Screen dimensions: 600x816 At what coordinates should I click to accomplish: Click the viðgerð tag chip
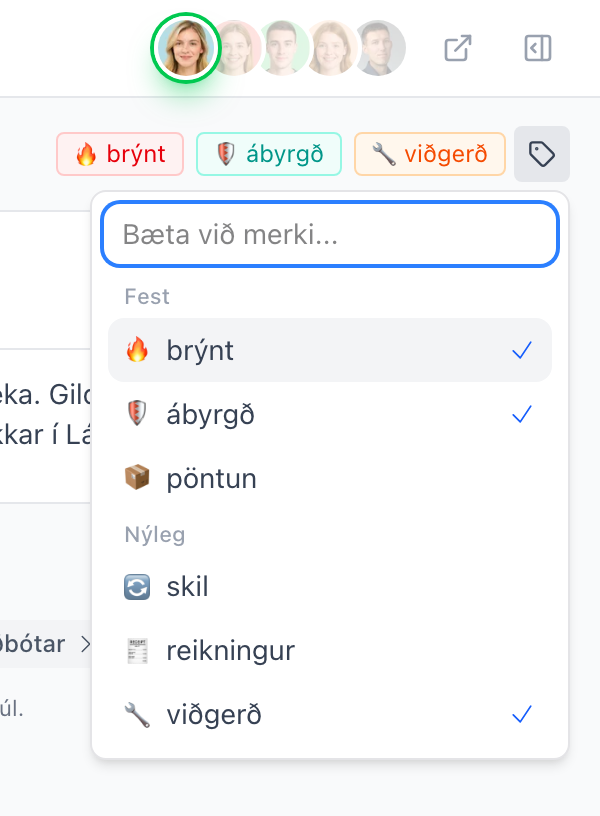(430, 154)
